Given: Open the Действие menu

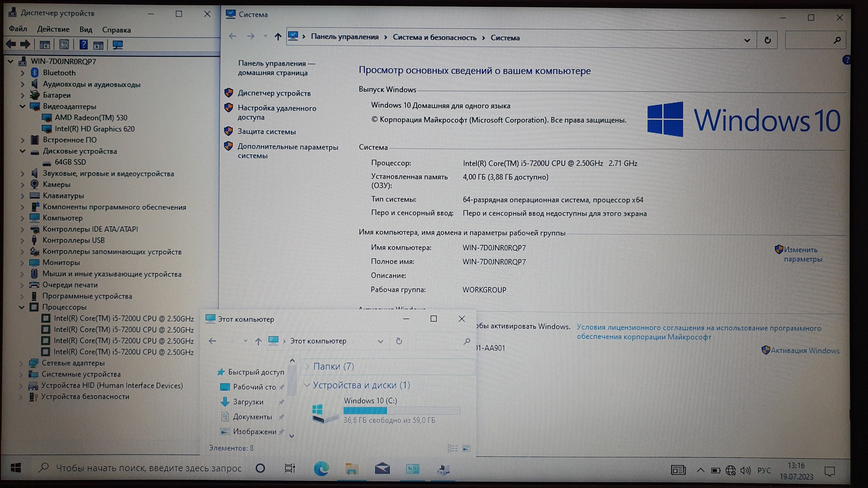Looking at the screenshot, I should [x=53, y=29].
